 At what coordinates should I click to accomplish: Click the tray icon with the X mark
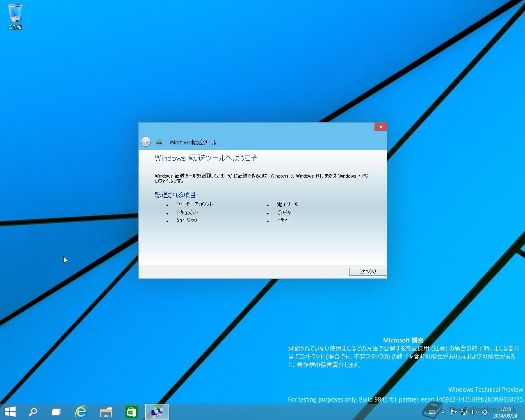click(x=484, y=412)
